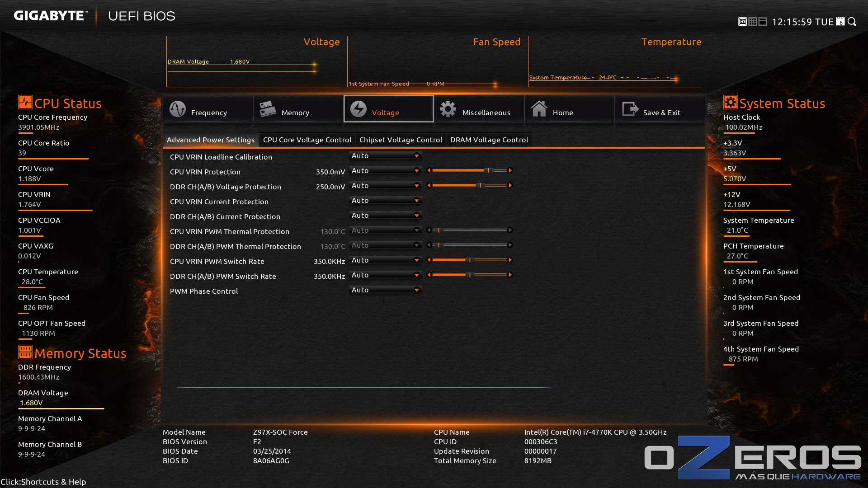Click the Voltage lightning bolt icon
Viewport: 868px width, 488px height.
[x=359, y=109]
